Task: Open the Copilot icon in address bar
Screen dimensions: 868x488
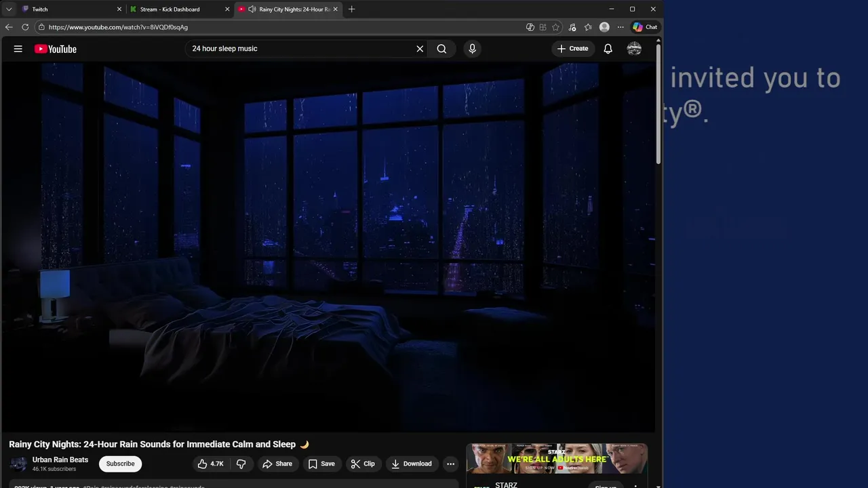Action: (530, 27)
